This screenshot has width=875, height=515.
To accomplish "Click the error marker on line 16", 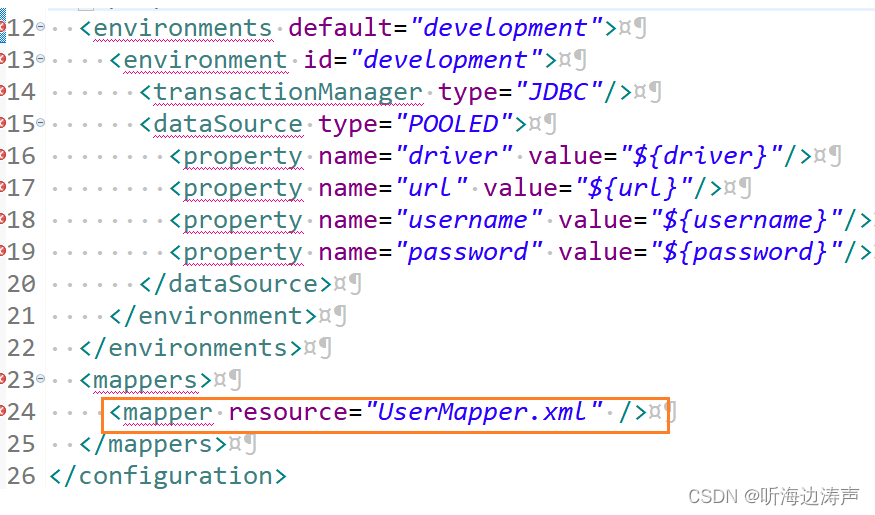I will [x=2, y=154].
